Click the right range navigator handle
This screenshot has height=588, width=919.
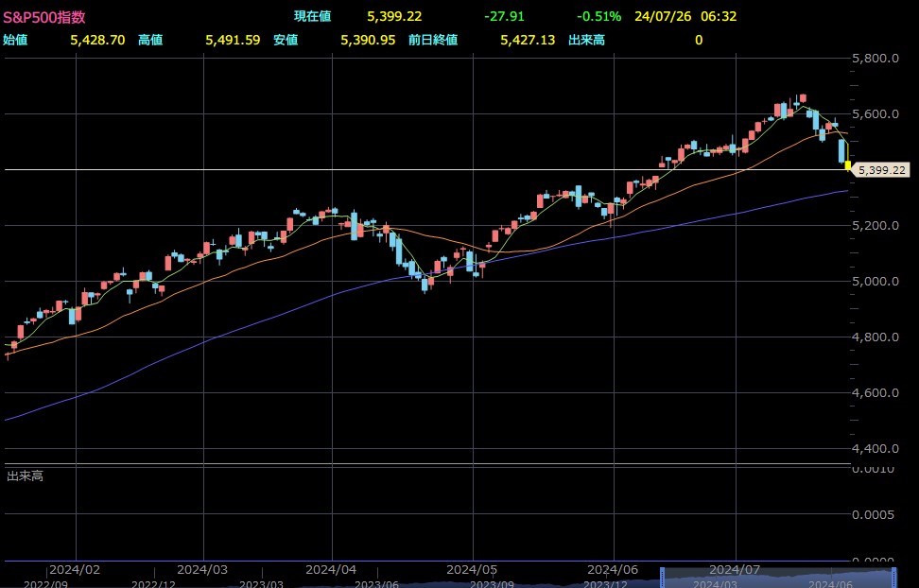(x=894, y=578)
